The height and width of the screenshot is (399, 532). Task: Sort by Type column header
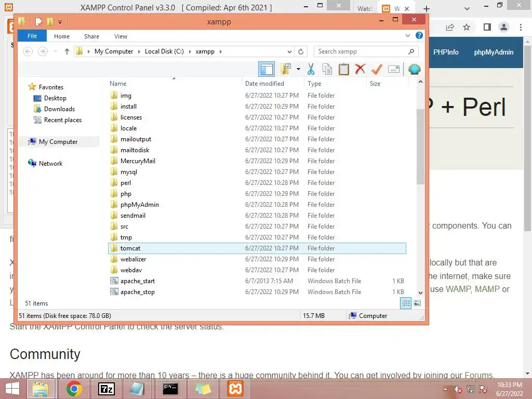pos(336,84)
